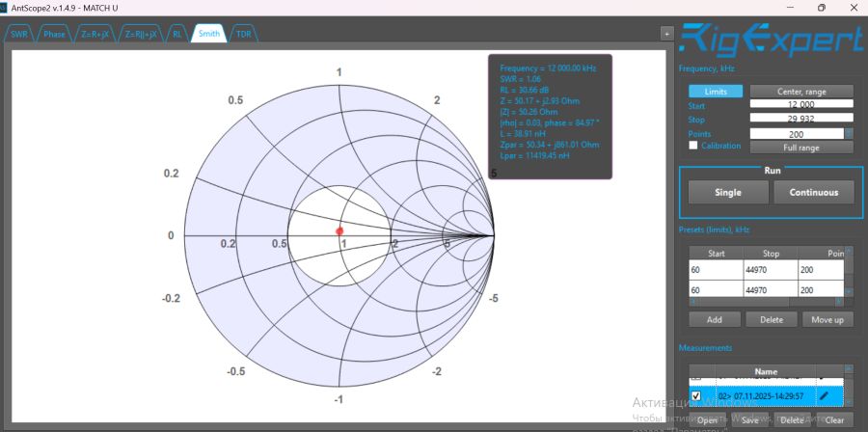
Task: Open the Points dropdown arrow
Action: 849,133
